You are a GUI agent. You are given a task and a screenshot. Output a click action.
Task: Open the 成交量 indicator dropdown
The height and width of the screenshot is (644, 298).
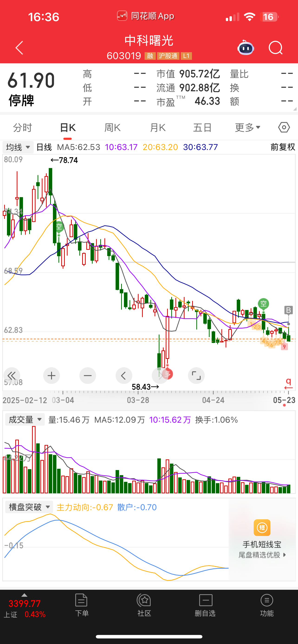click(25, 420)
